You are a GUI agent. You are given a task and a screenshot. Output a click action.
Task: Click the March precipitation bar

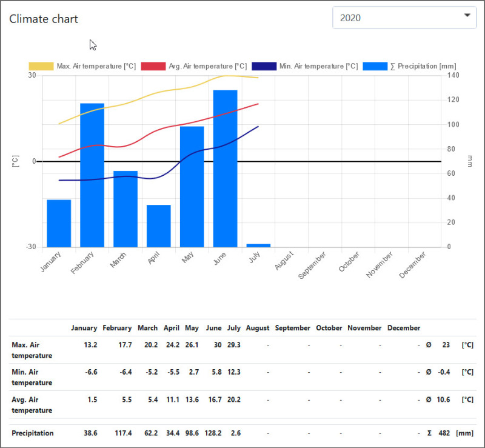(x=125, y=209)
